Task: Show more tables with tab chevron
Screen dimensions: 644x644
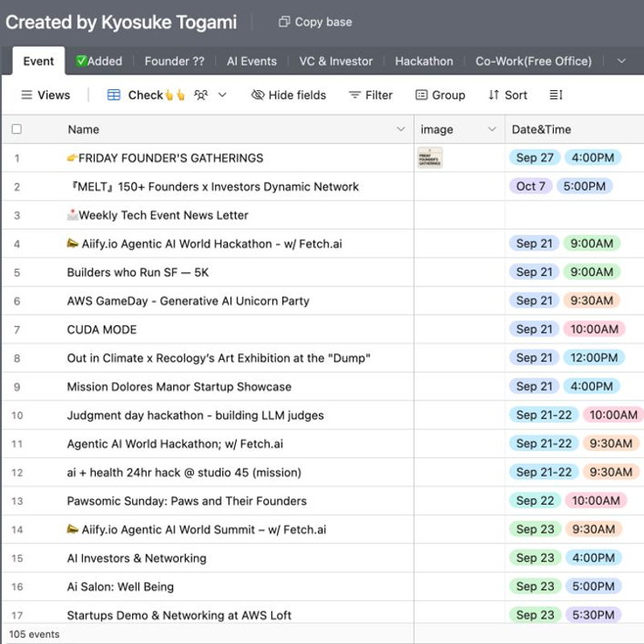Action: 621,61
